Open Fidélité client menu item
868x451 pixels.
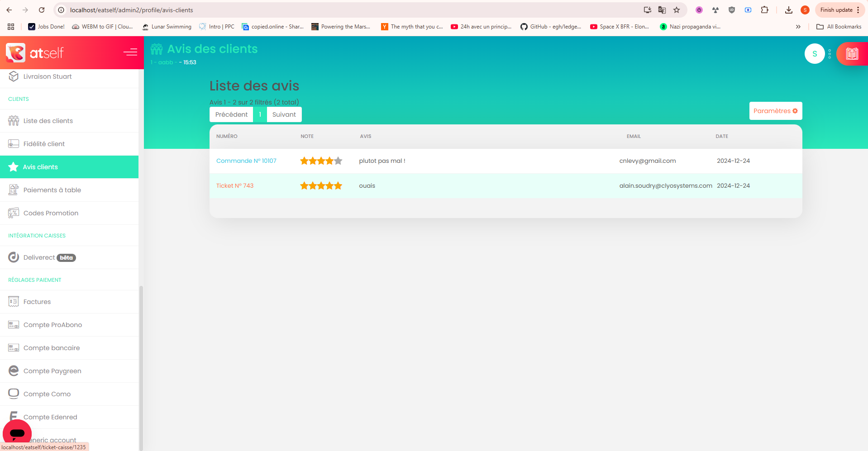pyautogui.click(x=69, y=144)
